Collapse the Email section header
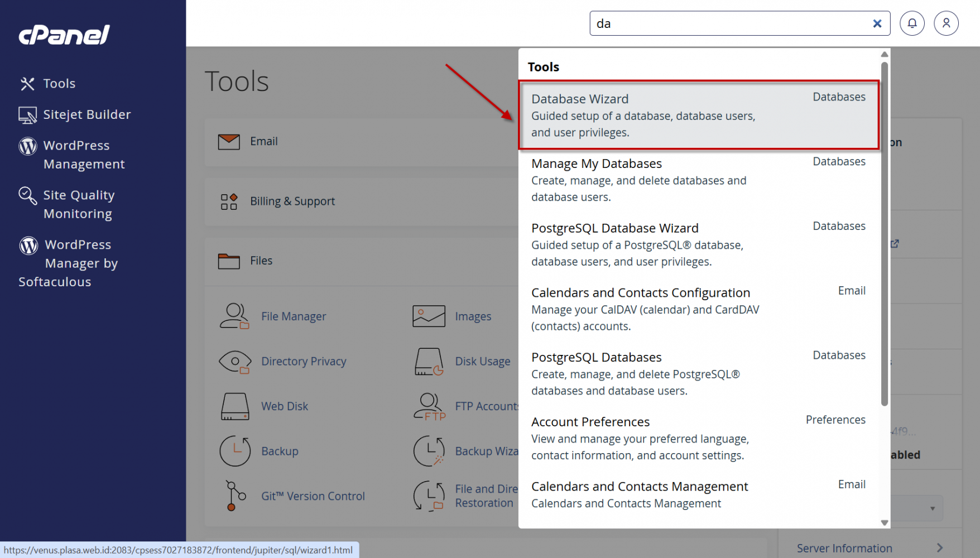 click(263, 142)
